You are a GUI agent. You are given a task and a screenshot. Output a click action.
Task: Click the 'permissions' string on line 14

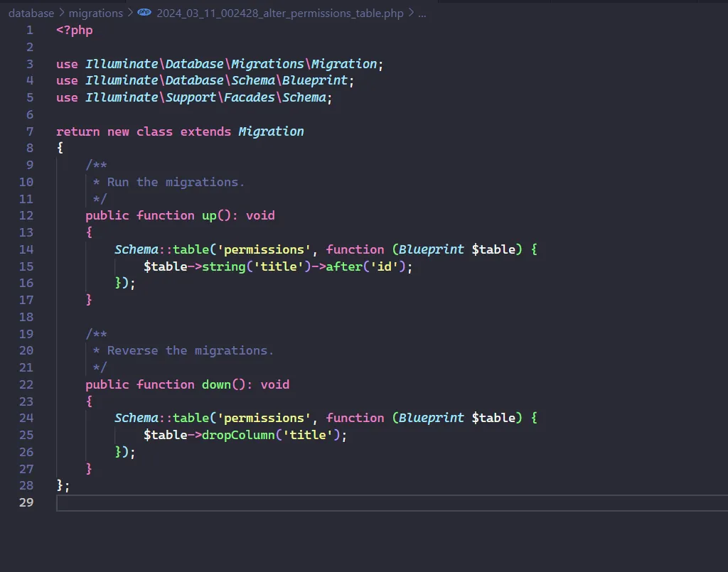(x=264, y=249)
